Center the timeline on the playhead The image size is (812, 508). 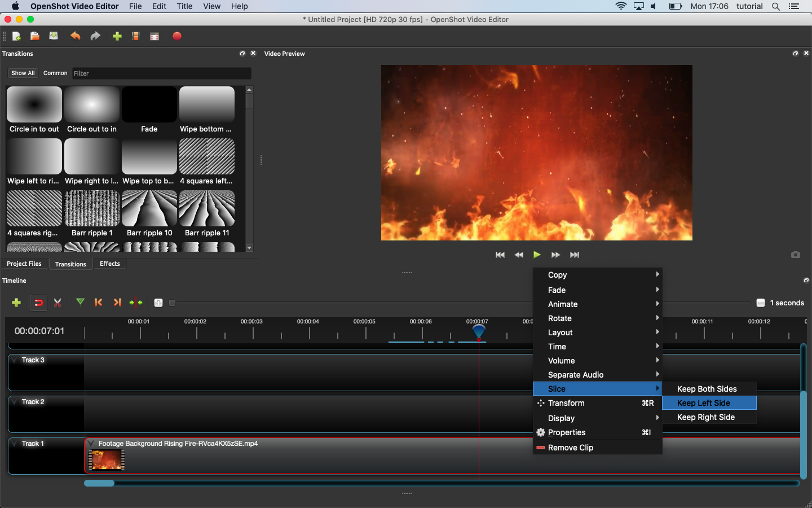(136, 303)
